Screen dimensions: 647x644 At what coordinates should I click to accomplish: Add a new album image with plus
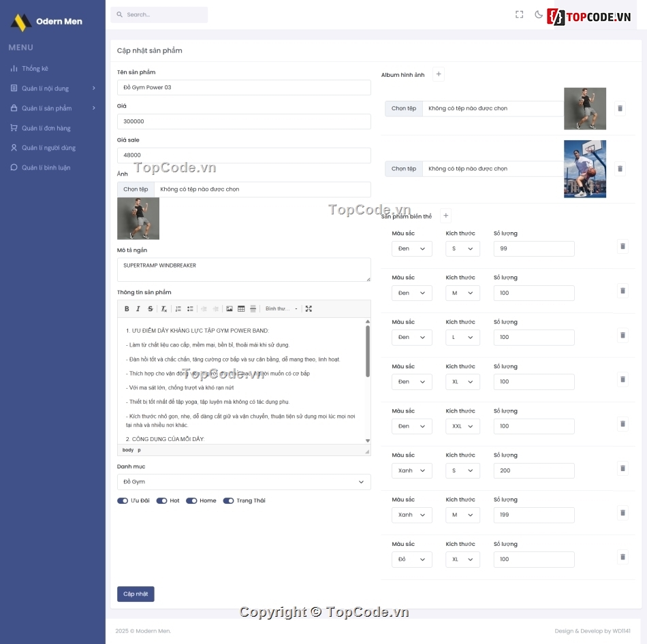click(439, 74)
